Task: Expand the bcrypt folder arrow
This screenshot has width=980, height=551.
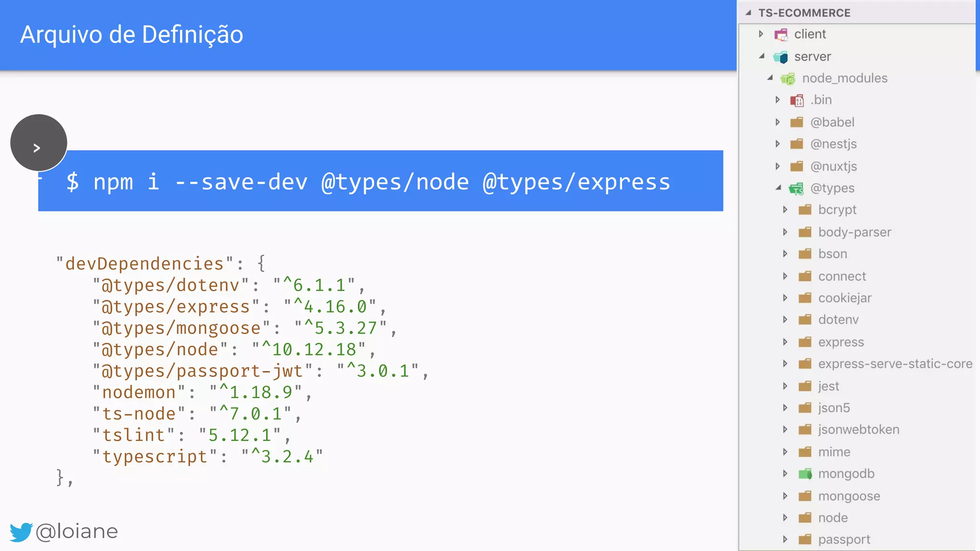Action: (x=785, y=209)
